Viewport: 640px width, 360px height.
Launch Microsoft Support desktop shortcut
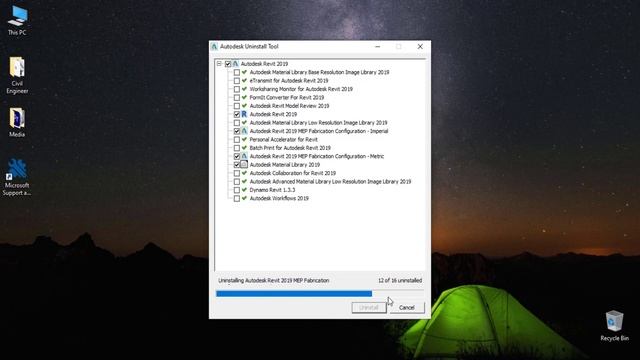coord(17,177)
